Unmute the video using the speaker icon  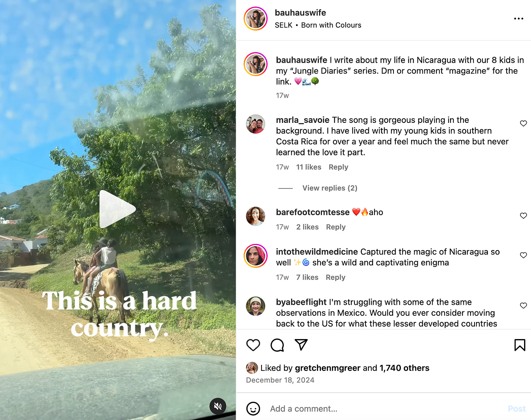[x=218, y=406]
